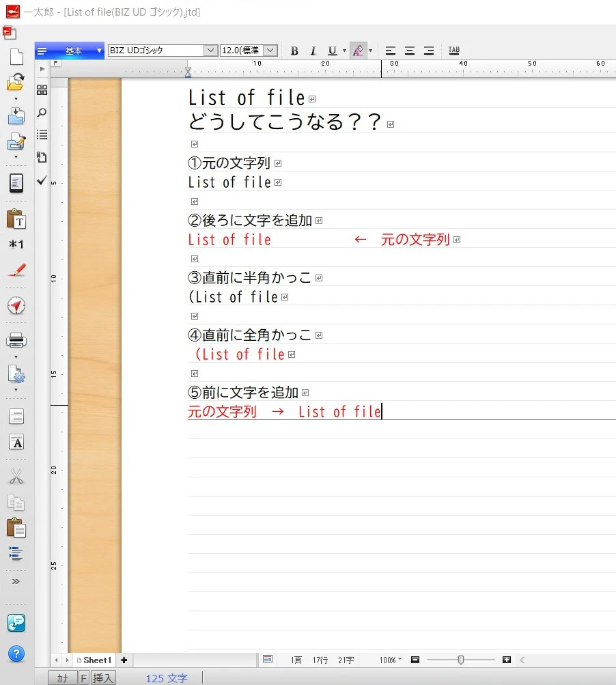Open the 100% zoom level dropdown
The width and height of the screenshot is (616, 685).
pyautogui.click(x=390, y=660)
